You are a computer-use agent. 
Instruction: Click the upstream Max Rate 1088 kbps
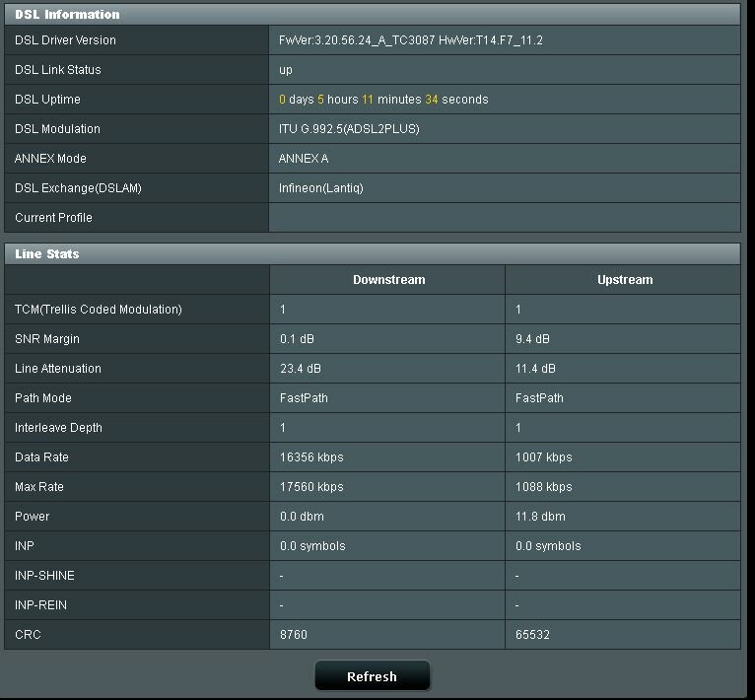coord(543,487)
